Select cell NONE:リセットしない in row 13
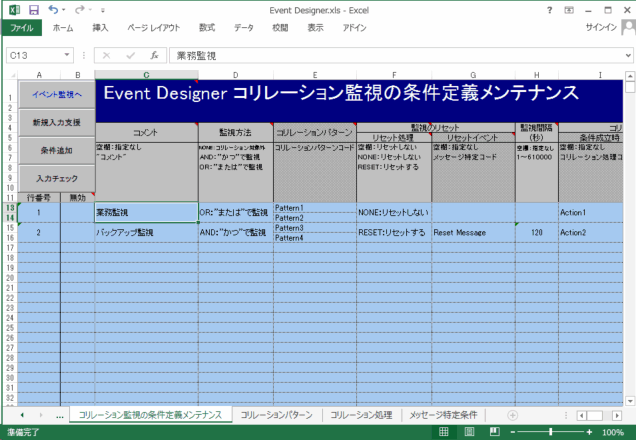Image resolution: width=636 pixels, height=440 pixels. [x=394, y=212]
